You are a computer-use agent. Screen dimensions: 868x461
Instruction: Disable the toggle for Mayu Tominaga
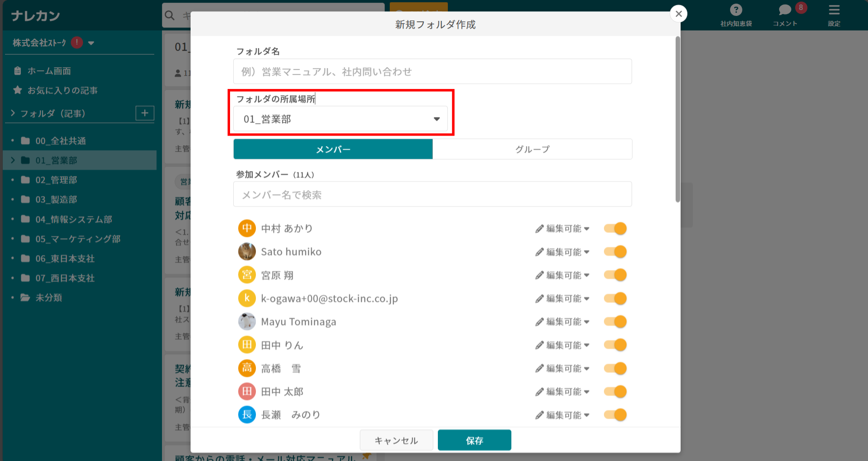pyautogui.click(x=615, y=321)
